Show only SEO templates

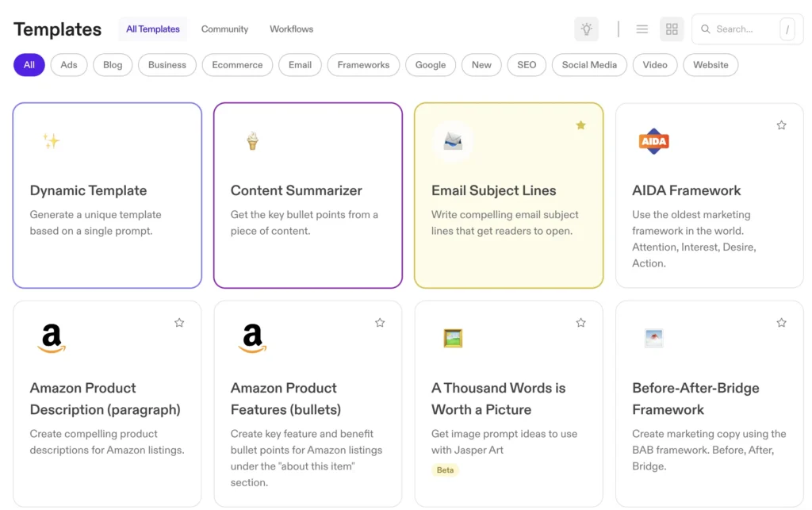tap(526, 64)
